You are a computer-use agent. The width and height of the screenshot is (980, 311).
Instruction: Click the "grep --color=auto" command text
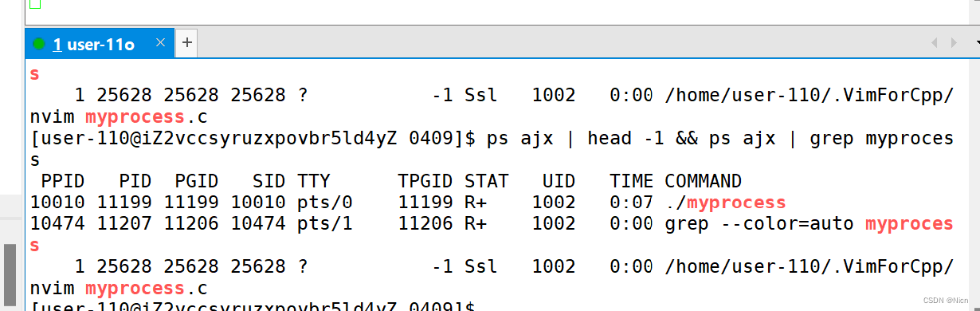759,224
